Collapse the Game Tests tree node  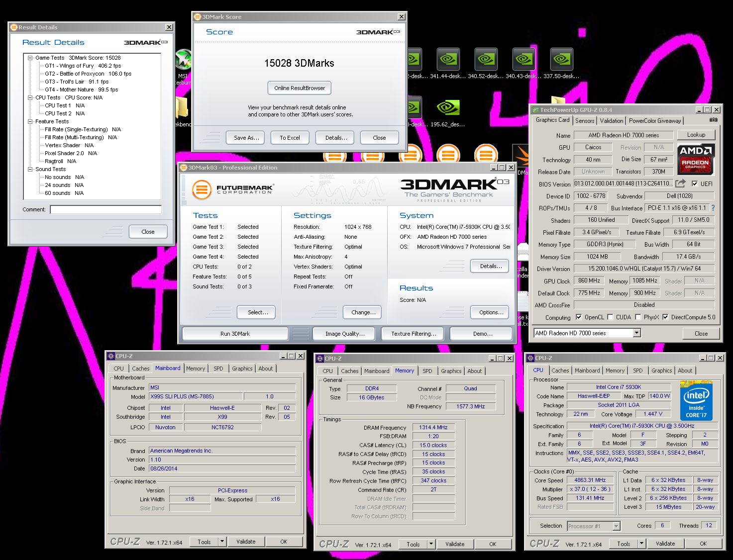point(30,58)
